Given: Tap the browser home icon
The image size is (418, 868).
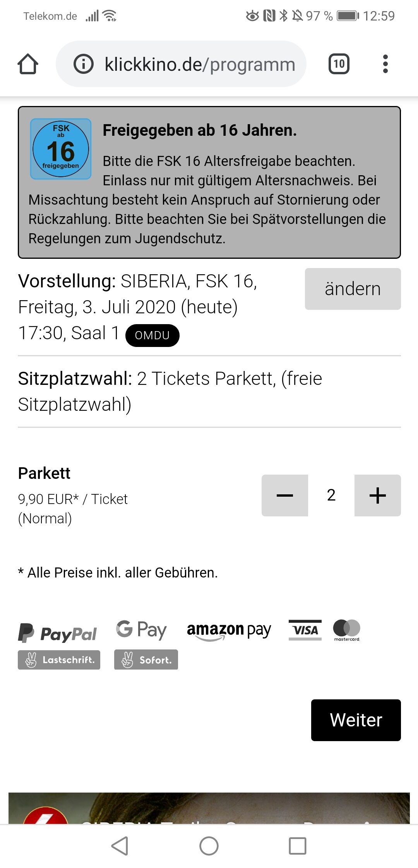Looking at the screenshot, I should pos(28,64).
